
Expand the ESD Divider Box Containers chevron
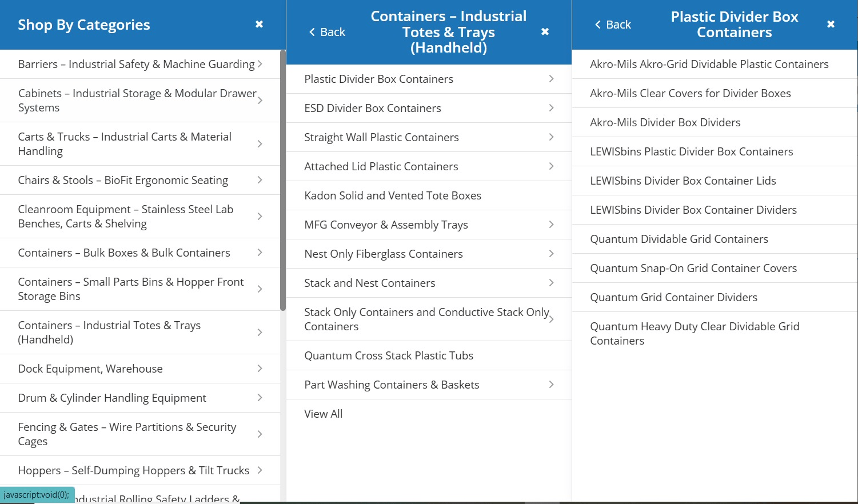(551, 108)
